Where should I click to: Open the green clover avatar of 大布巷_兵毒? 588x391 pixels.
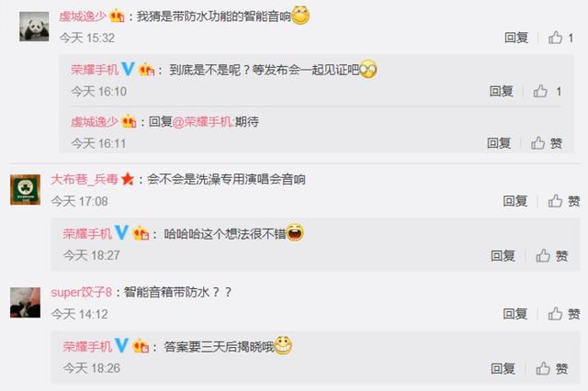pyautogui.click(x=25, y=189)
